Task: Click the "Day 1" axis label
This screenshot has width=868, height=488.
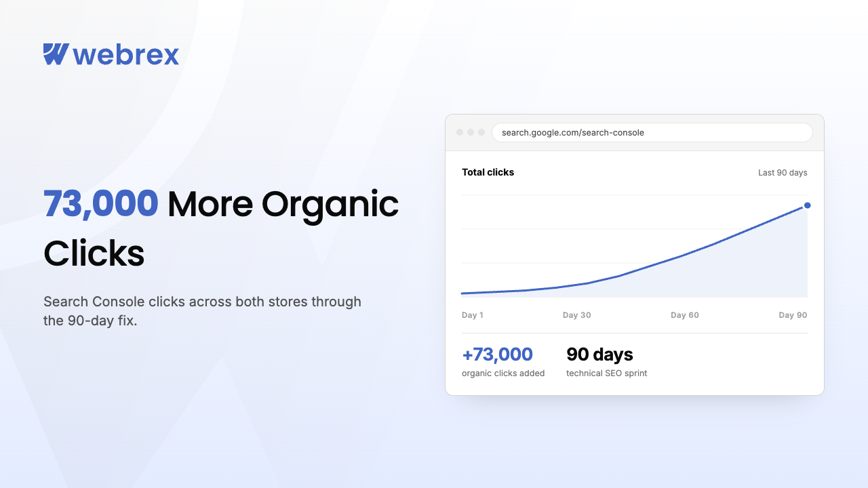Action: tap(473, 315)
